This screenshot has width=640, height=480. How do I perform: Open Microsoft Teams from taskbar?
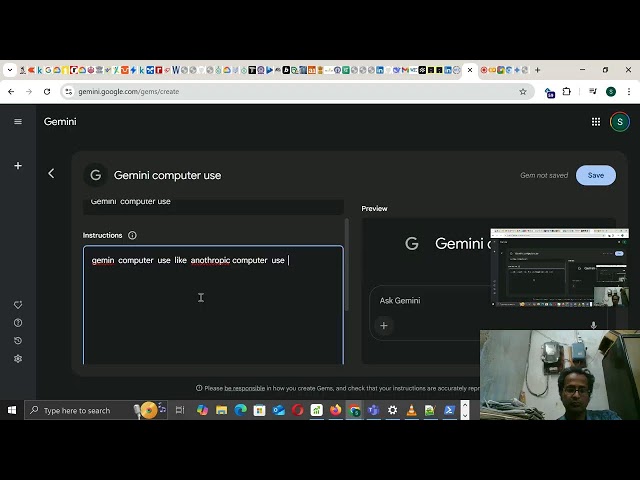tap(373, 410)
